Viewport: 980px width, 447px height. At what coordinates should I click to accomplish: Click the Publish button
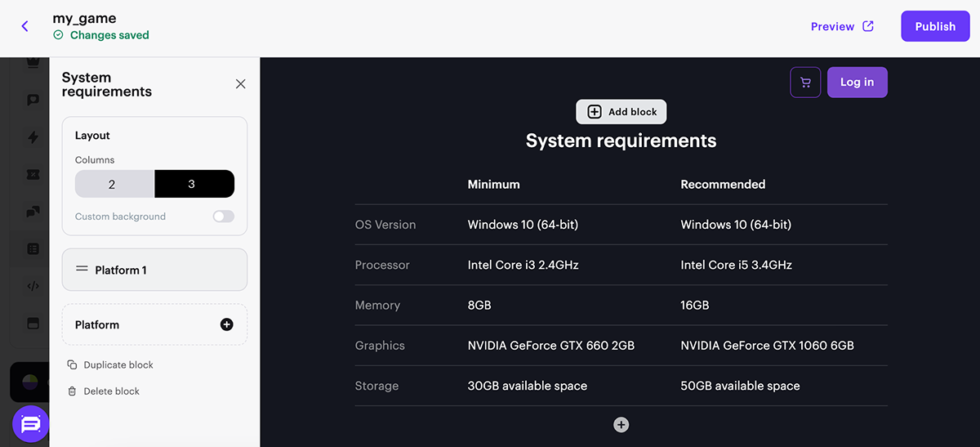pos(935,26)
